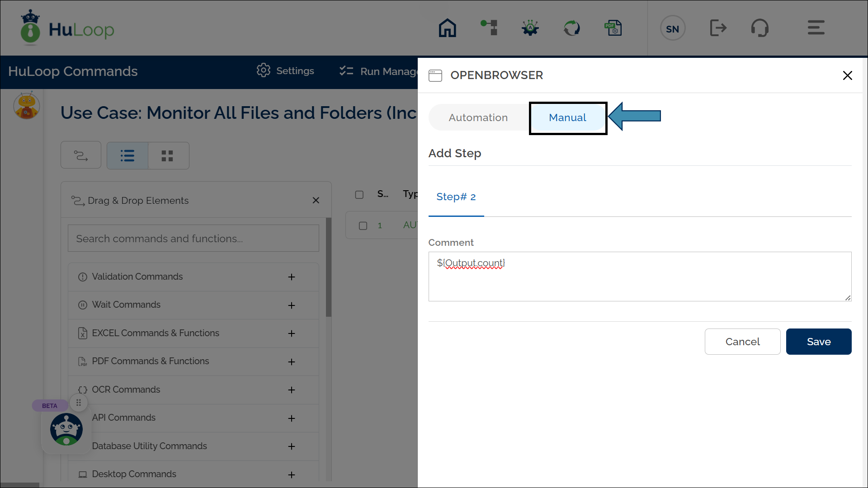The height and width of the screenshot is (488, 868).
Task: Expand Database Utility Commands
Action: point(292,446)
